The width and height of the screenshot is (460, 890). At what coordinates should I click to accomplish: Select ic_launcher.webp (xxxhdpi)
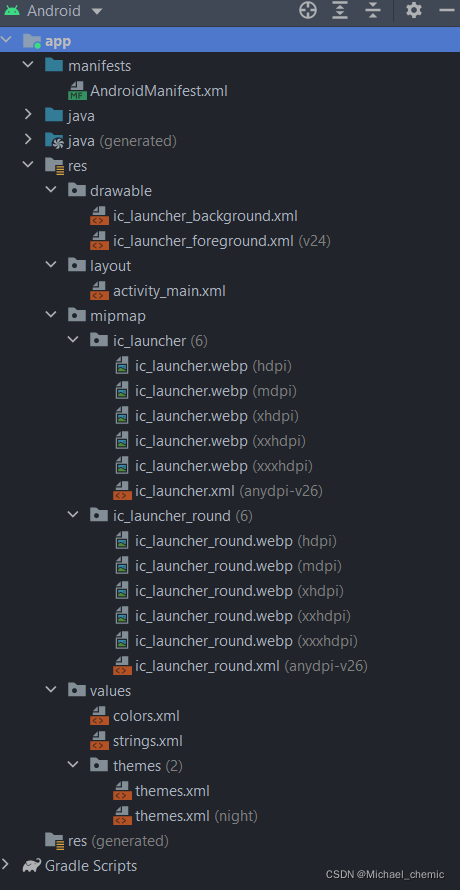click(224, 465)
